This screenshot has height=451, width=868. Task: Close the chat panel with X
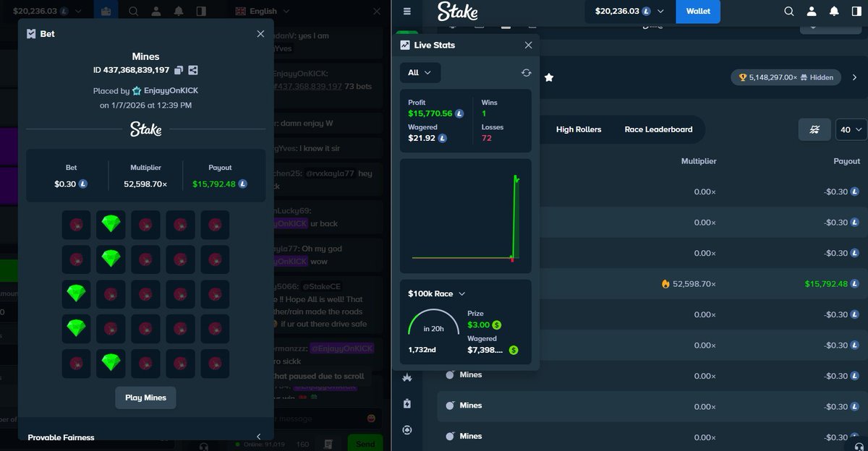coord(376,11)
